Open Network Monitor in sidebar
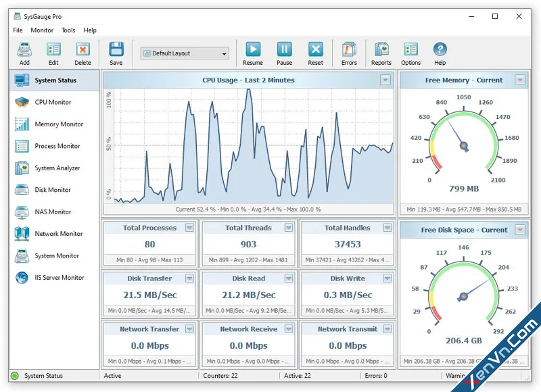 (x=55, y=234)
